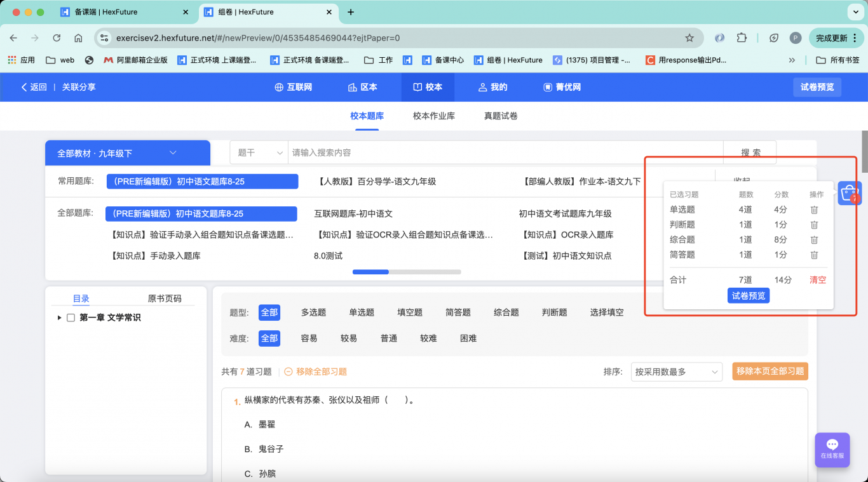Click 移除全部习题 link
The height and width of the screenshot is (482, 868).
pyautogui.click(x=316, y=372)
